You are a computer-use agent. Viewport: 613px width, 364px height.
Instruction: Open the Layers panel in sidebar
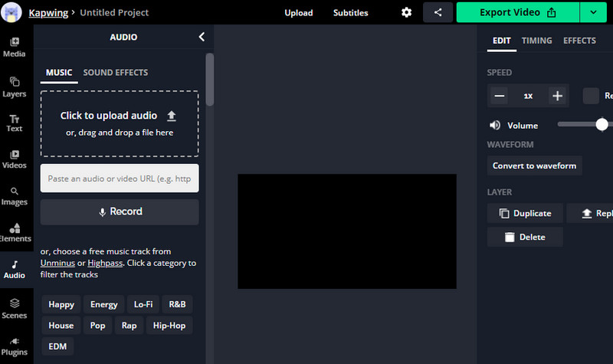point(15,86)
